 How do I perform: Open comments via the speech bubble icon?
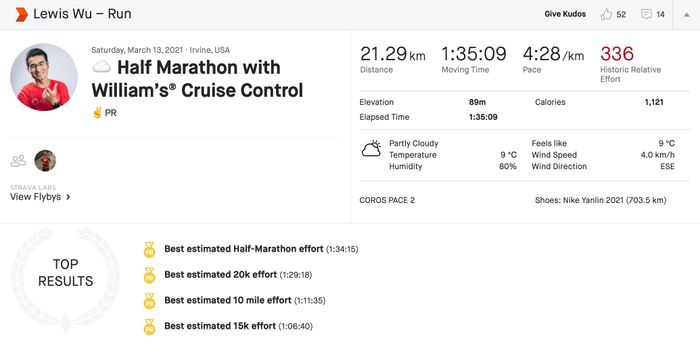click(x=646, y=14)
